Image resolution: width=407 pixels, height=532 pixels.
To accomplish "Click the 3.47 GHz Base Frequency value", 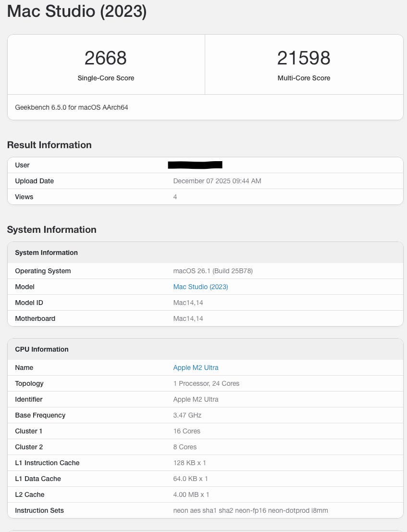I will click(187, 415).
